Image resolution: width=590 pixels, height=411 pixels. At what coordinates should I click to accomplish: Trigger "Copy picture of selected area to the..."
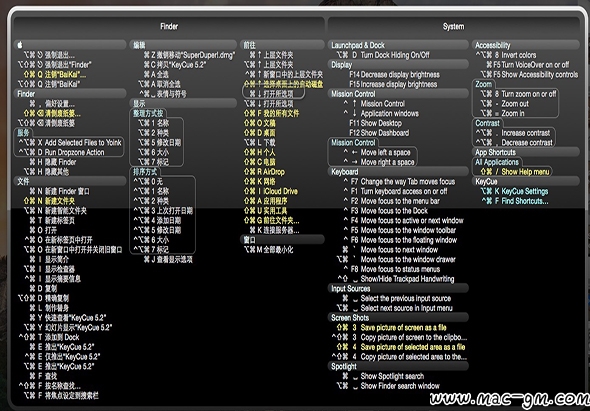[399, 357]
